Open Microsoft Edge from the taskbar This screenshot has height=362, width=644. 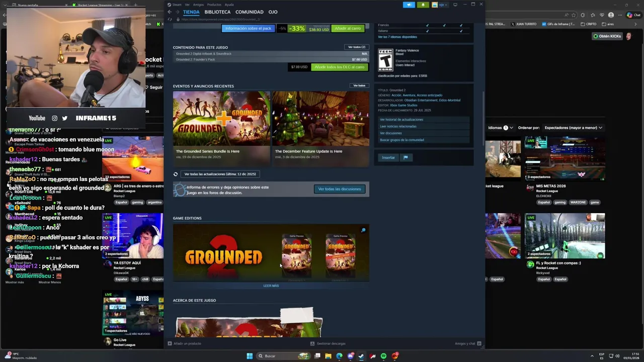point(339,356)
